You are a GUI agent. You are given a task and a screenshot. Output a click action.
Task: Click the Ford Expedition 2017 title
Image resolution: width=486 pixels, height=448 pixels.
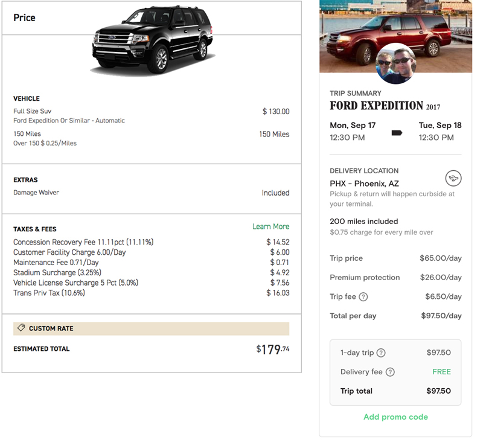(385, 106)
